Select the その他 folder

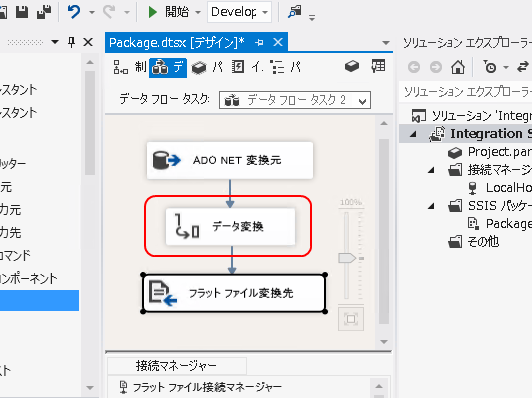474,242
